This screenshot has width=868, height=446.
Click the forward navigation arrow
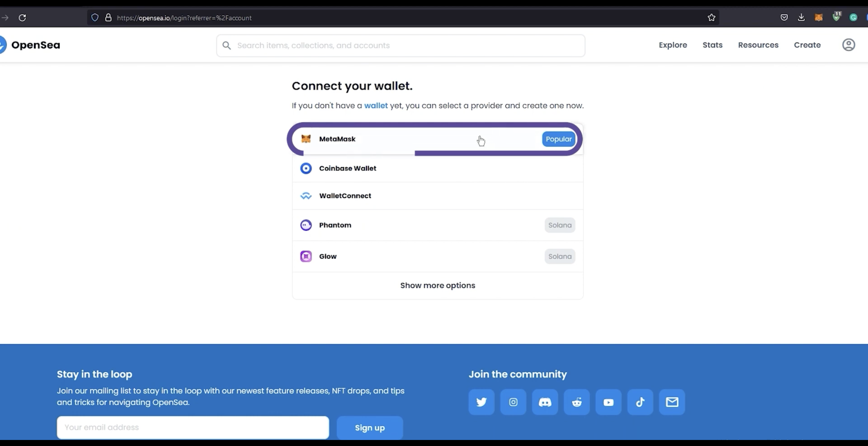[x=5, y=17]
